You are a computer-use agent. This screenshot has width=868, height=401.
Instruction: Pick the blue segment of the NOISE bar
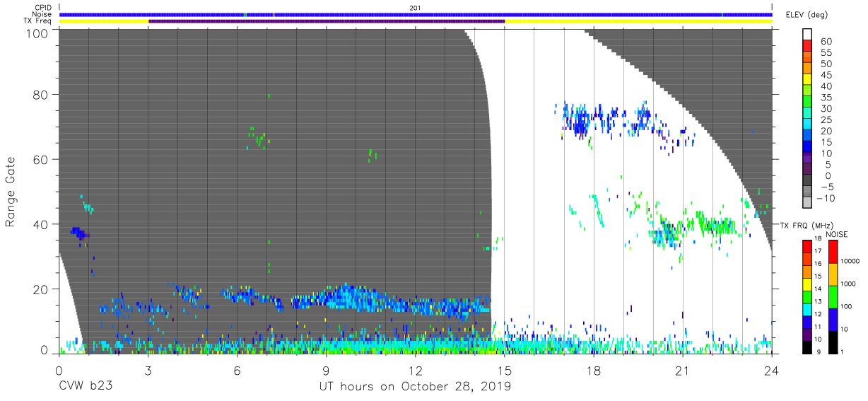coord(832,319)
